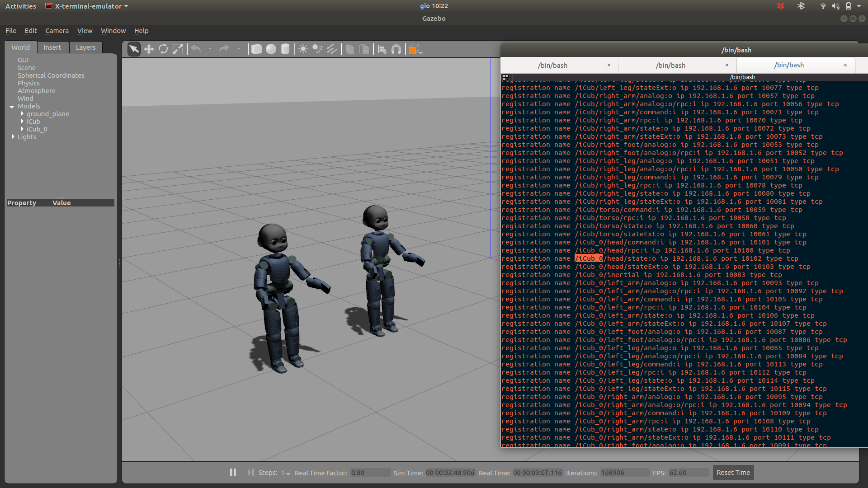Add a spot light
This screenshot has height=488, width=868.
click(x=317, y=49)
